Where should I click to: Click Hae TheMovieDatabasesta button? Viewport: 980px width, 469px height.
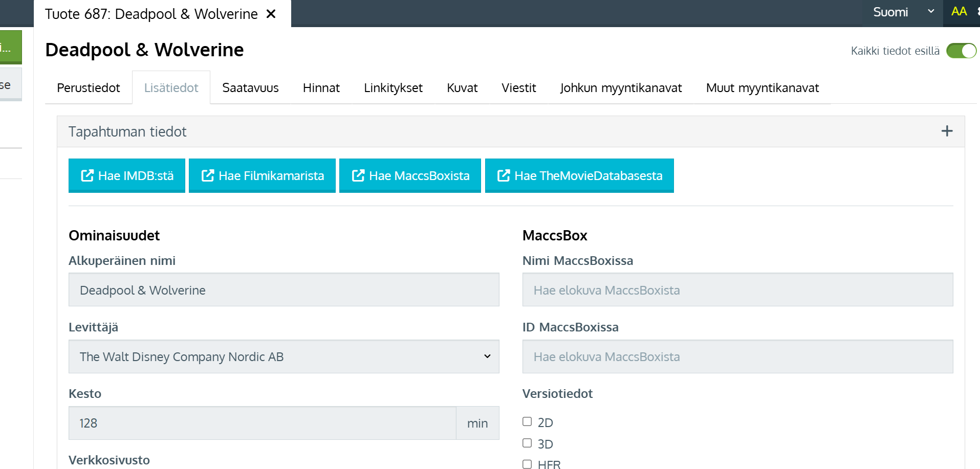tap(579, 175)
